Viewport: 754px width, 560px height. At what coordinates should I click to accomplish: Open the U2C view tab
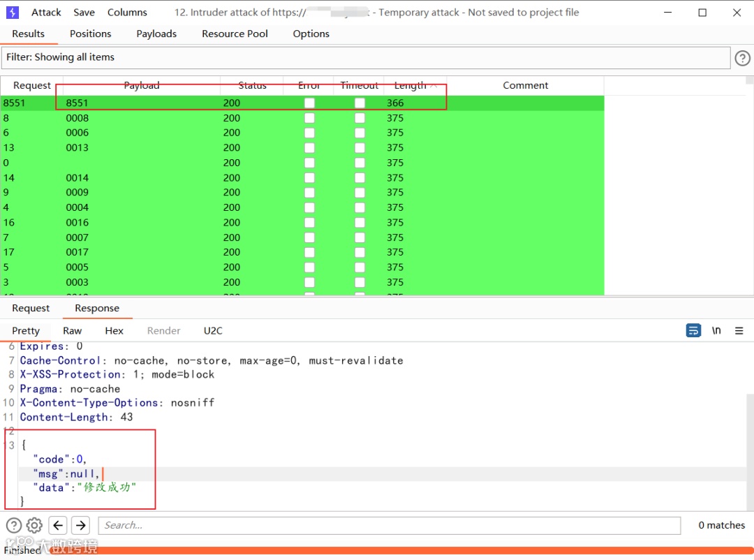coord(213,330)
